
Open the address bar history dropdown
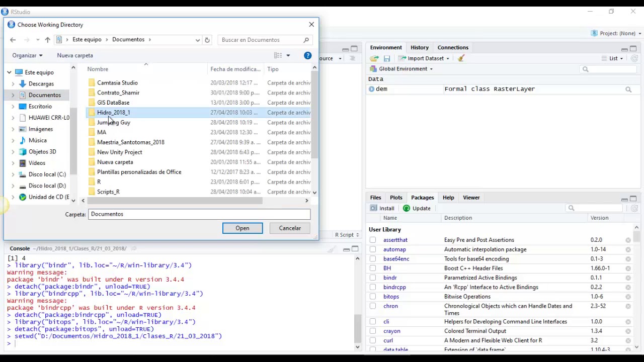pos(198,40)
